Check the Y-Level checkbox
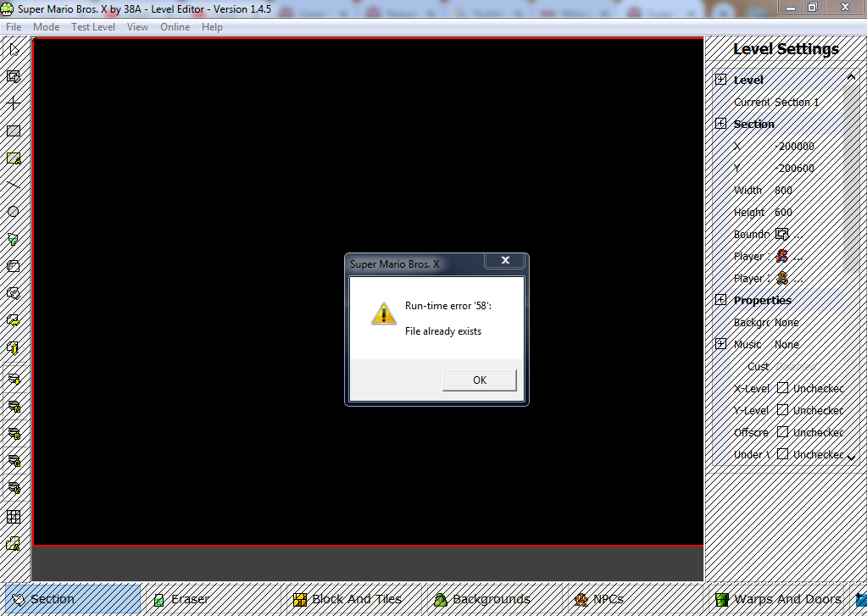The image size is (867, 616). coord(782,410)
